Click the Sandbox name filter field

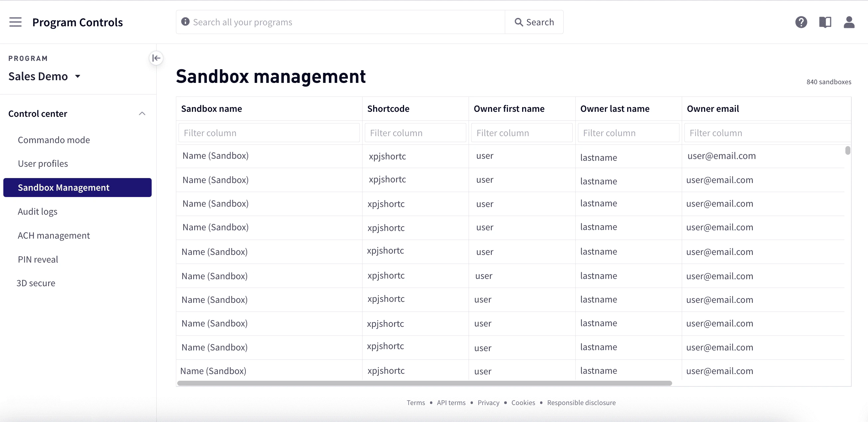click(269, 132)
